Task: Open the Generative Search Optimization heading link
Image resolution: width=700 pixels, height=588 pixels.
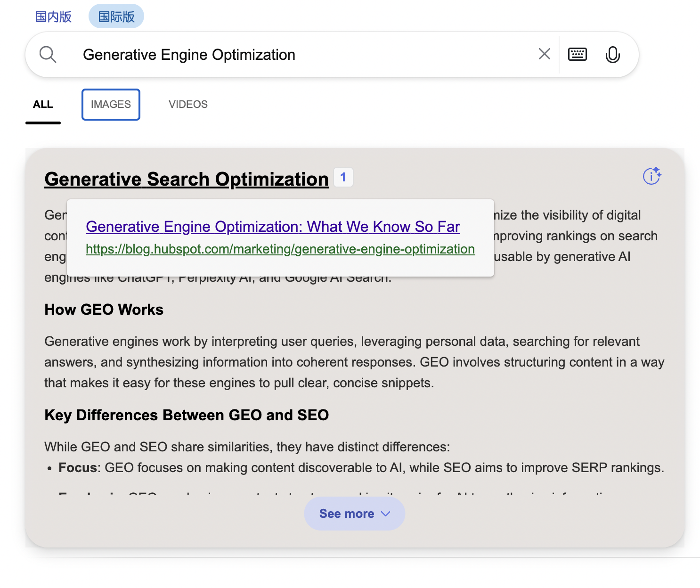Action: 187,179
